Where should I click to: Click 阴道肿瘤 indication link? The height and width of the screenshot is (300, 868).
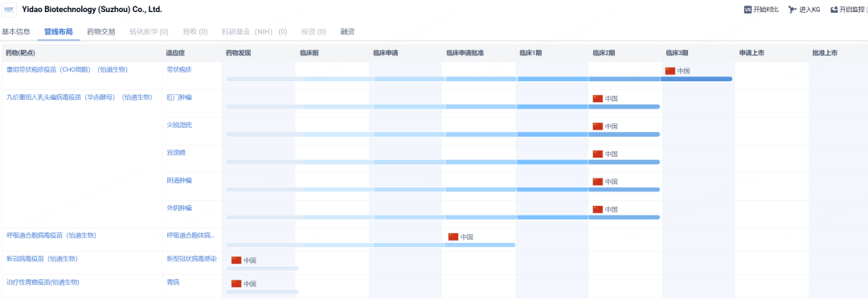[x=179, y=180]
